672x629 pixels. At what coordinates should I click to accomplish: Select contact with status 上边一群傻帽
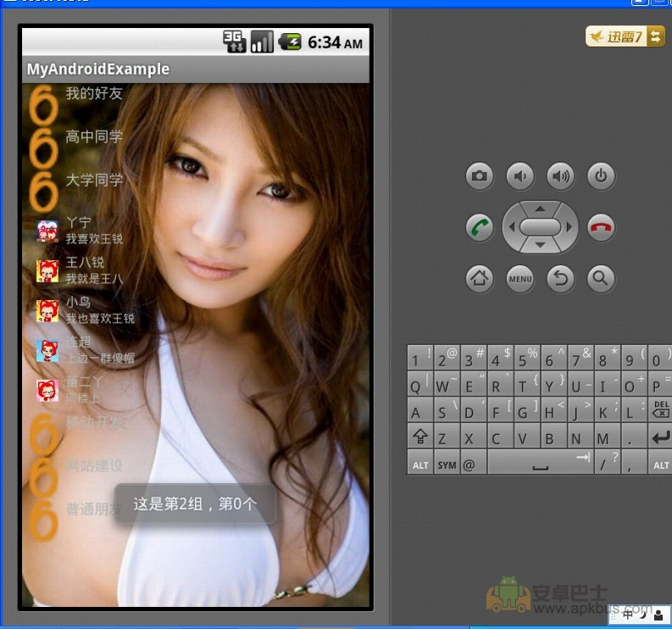point(196,350)
